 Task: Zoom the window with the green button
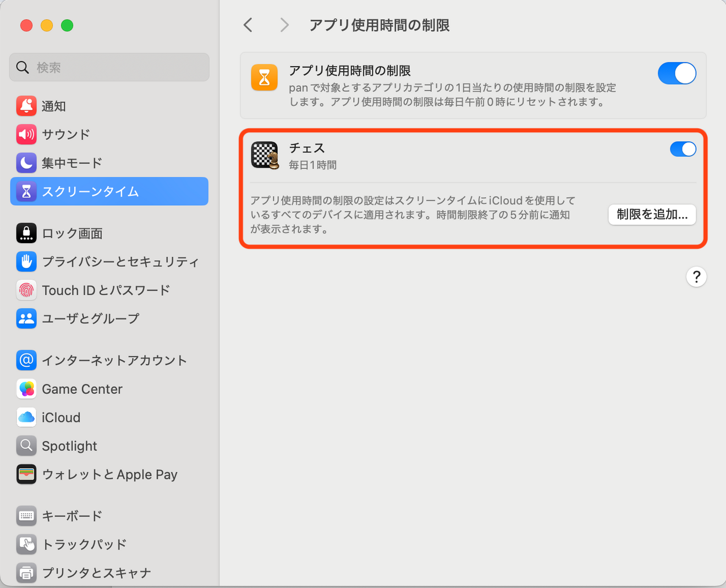click(x=67, y=25)
